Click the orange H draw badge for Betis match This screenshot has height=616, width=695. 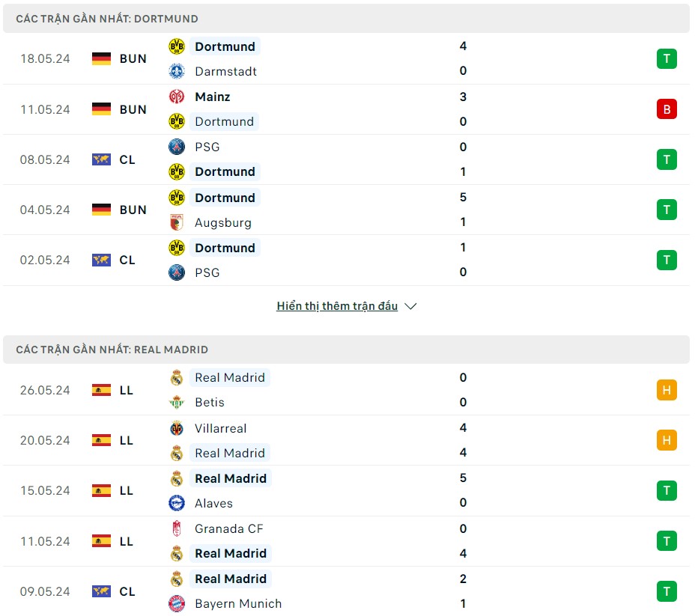click(666, 389)
